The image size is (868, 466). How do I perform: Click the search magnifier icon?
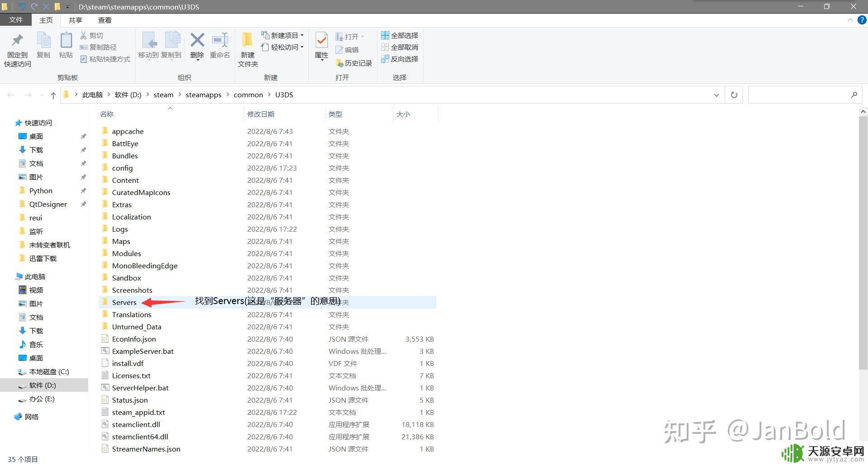854,95
